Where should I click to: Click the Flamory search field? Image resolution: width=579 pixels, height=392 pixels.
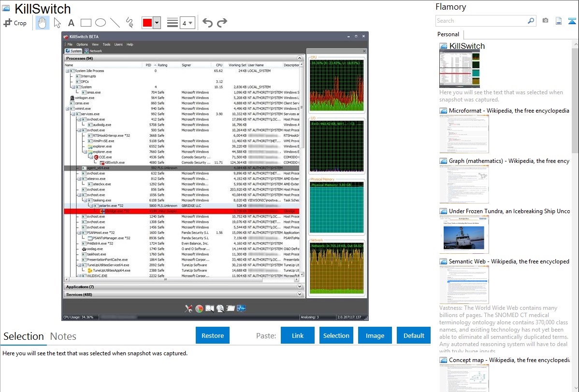pos(481,21)
